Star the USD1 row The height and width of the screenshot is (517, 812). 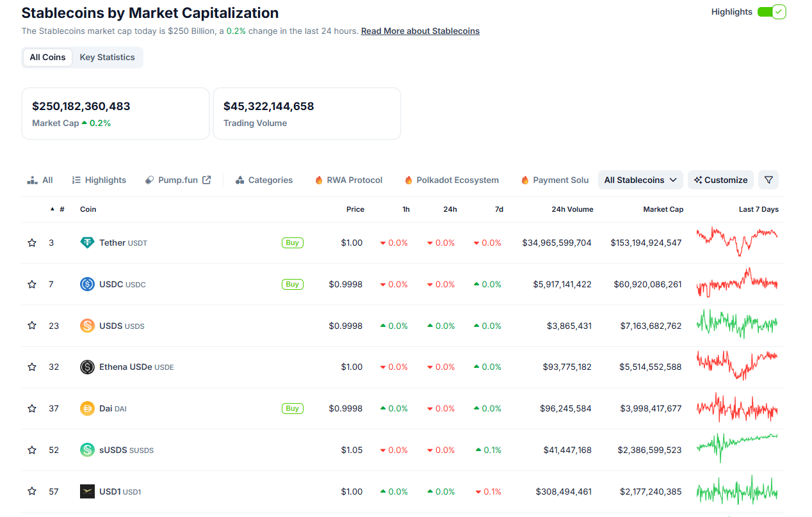32,491
